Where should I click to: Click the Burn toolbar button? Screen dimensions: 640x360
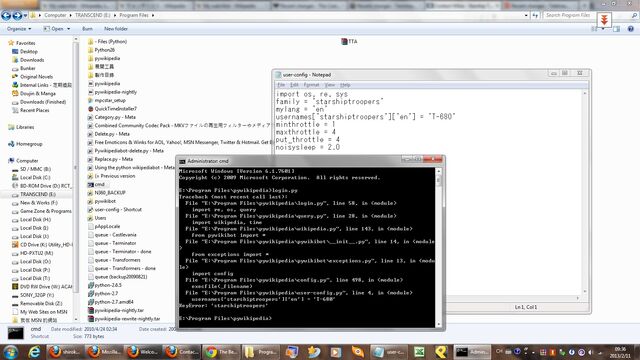(87, 29)
